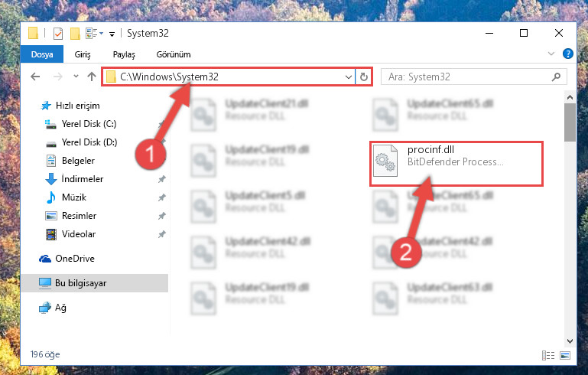Image resolution: width=588 pixels, height=375 pixels.
Task: Refresh the System32 folder view
Action: point(364,77)
